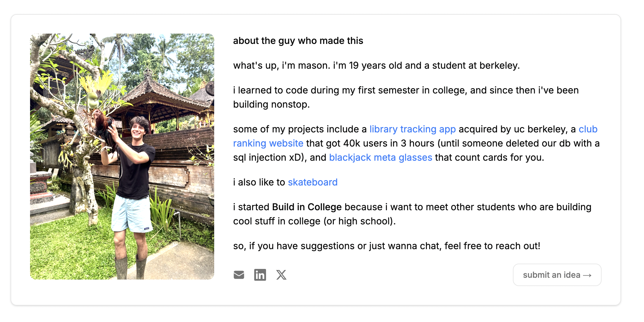Follow the "ranking website" link text
The image size is (644, 322).
[268, 143]
